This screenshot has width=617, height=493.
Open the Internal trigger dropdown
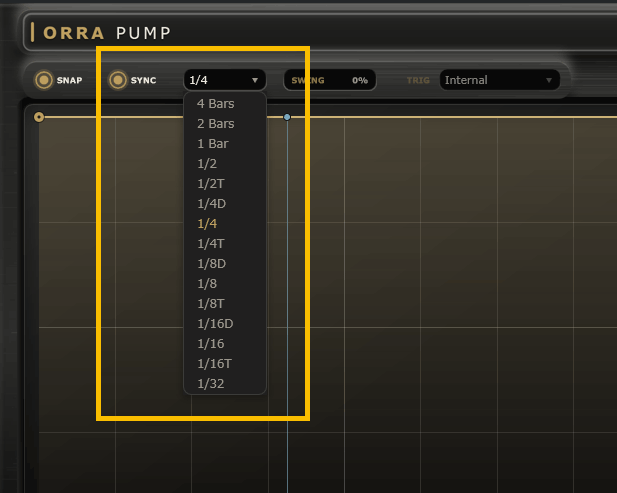click(x=500, y=80)
